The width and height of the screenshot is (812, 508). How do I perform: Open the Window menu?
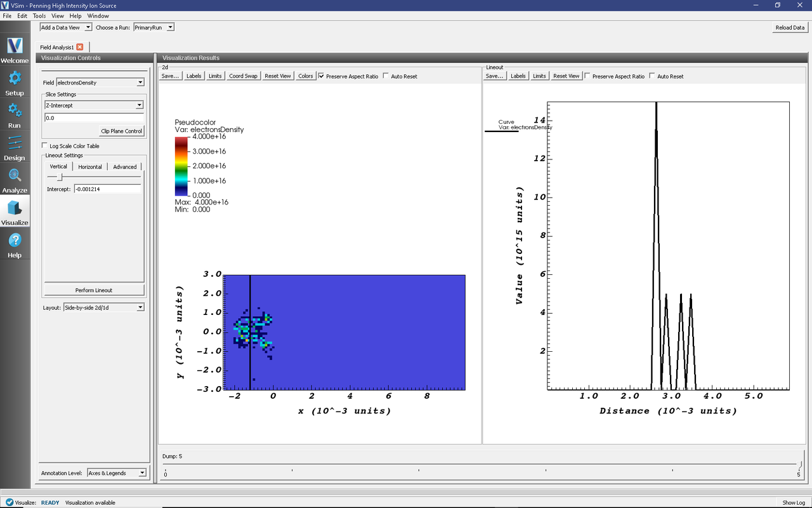[98, 16]
